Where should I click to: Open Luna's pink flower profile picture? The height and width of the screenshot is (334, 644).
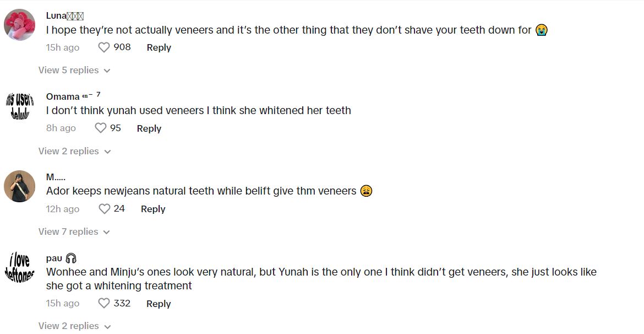pyautogui.click(x=20, y=25)
